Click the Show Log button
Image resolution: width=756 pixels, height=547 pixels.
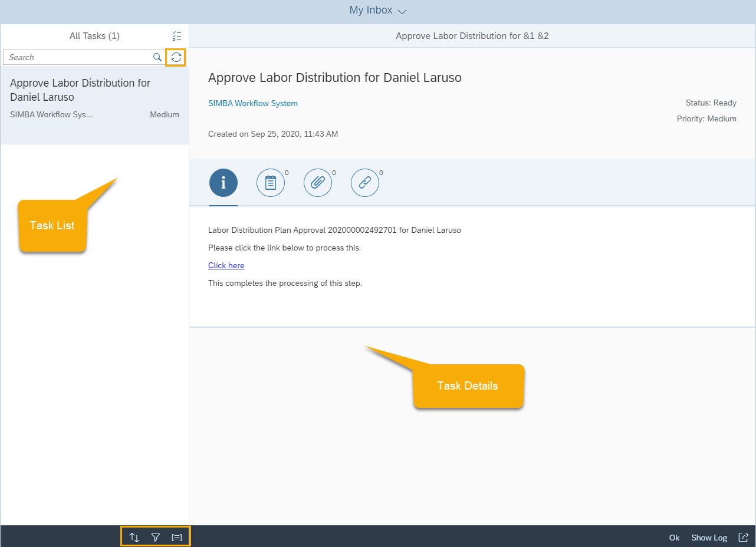(709, 537)
